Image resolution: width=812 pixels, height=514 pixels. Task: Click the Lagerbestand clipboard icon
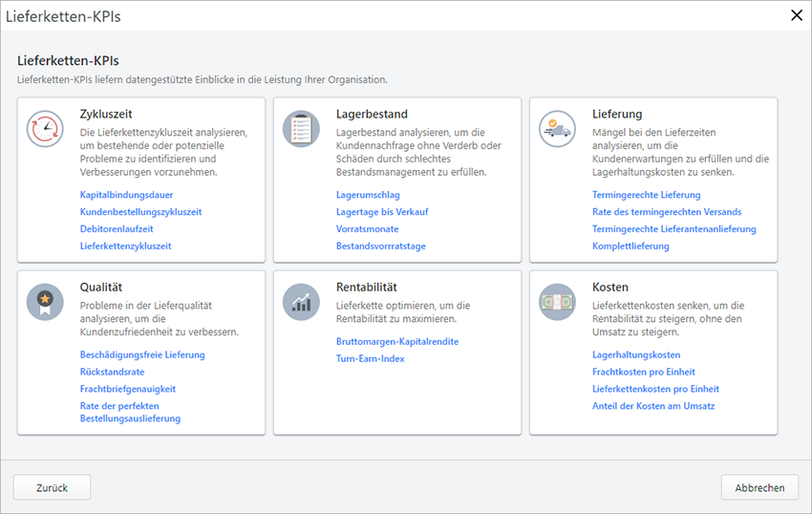pyautogui.click(x=301, y=129)
